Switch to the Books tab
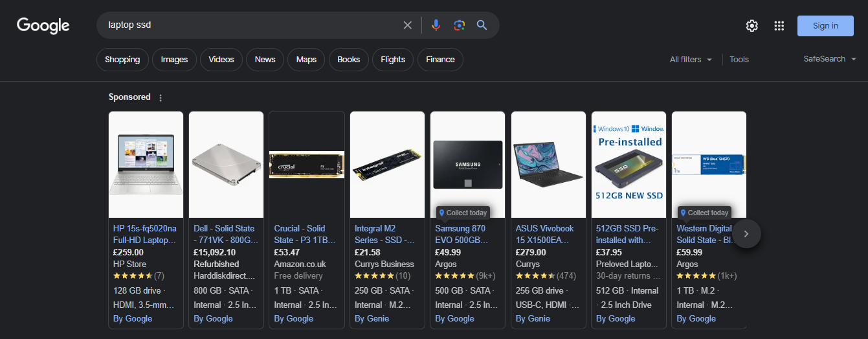Viewport: 868px width, 339px height. click(x=348, y=60)
